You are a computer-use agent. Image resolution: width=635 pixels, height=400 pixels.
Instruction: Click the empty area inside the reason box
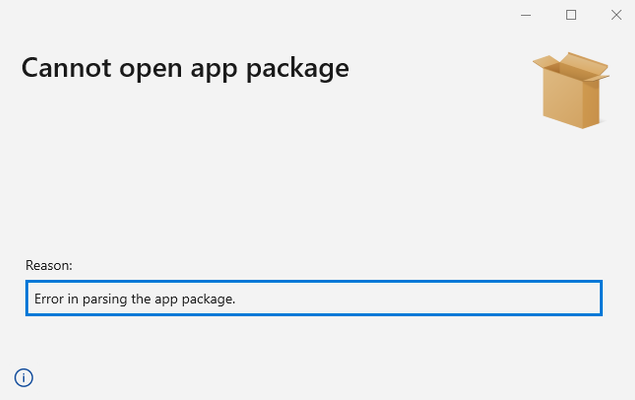coord(417,298)
